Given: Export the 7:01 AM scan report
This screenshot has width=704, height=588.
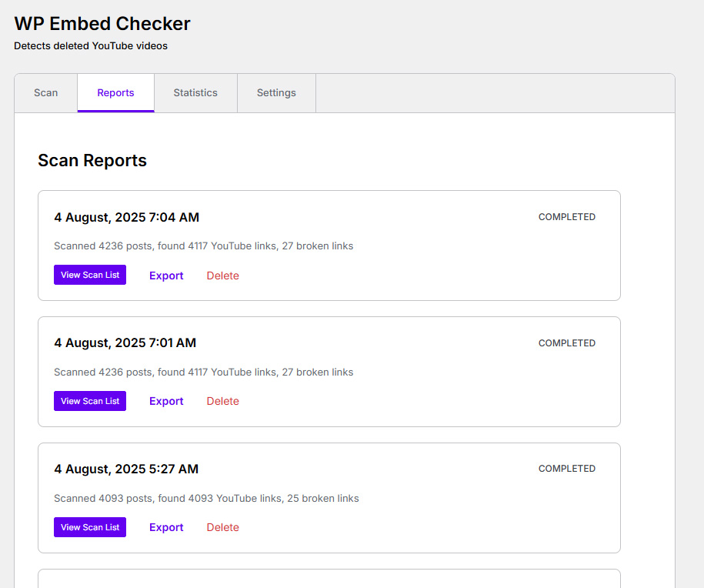Looking at the screenshot, I should (166, 401).
